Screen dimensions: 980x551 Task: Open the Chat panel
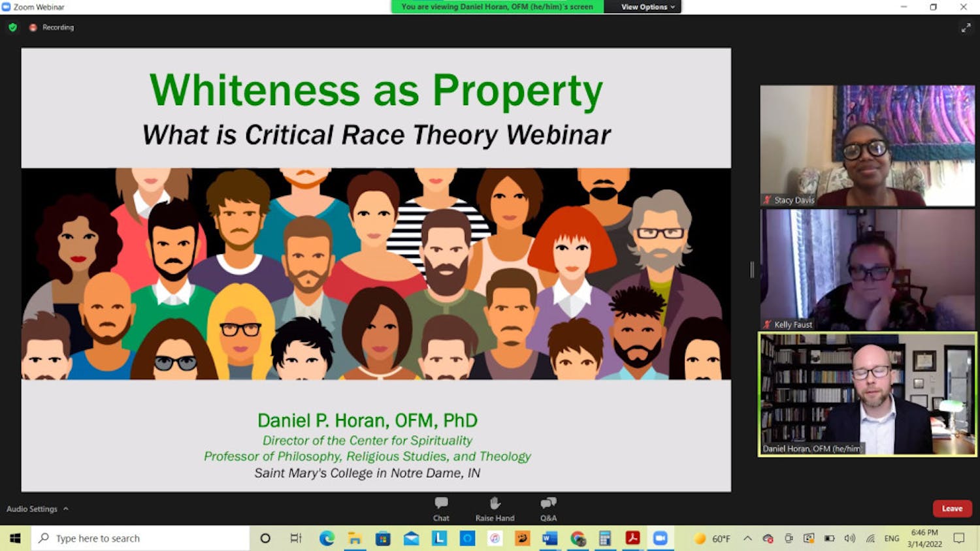tap(441, 508)
